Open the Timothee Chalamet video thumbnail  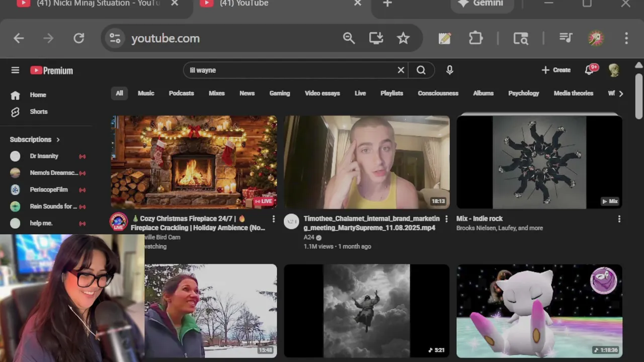coord(367,162)
